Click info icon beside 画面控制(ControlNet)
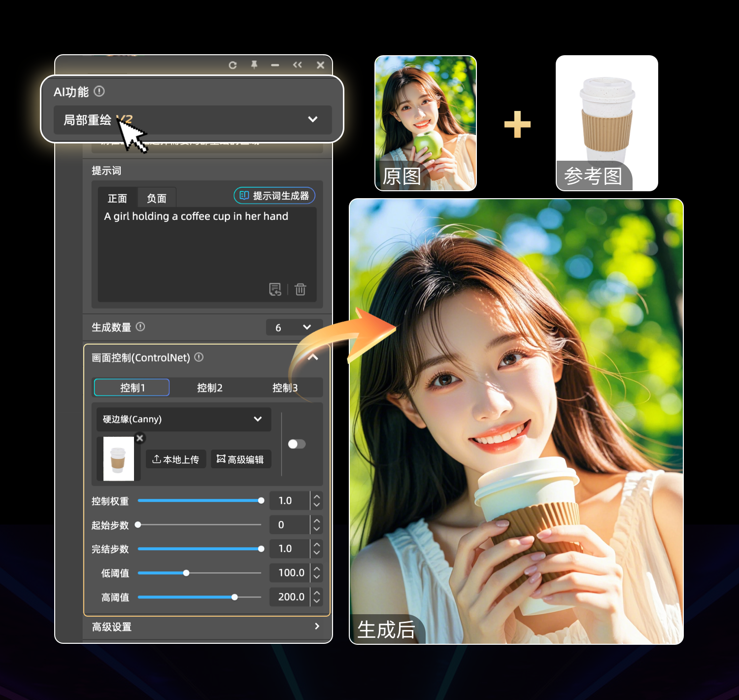This screenshot has width=739, height=700. point(199,357)
